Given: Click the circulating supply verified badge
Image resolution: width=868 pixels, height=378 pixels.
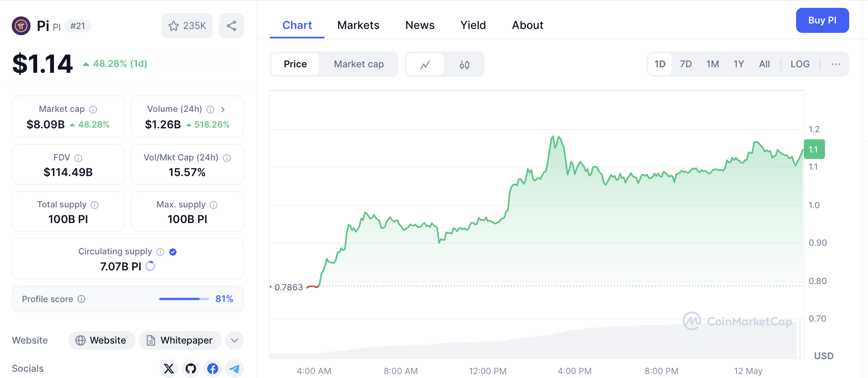Looking at the screenshot, I should click(x=173, y=252).
